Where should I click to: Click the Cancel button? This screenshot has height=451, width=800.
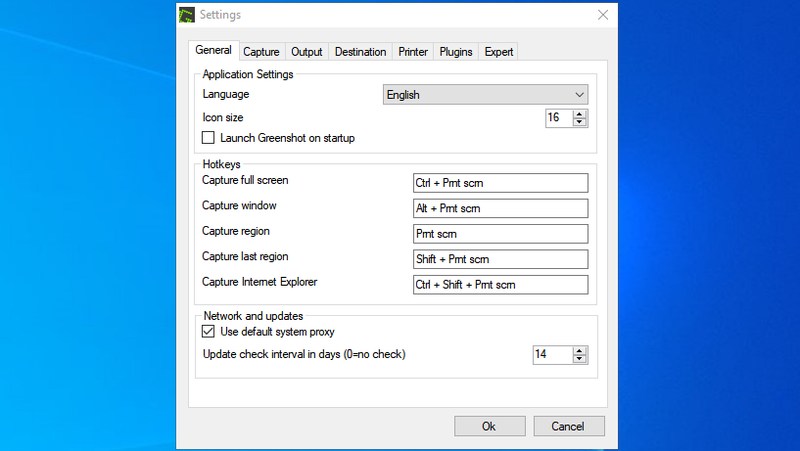(x=567, y=426)
